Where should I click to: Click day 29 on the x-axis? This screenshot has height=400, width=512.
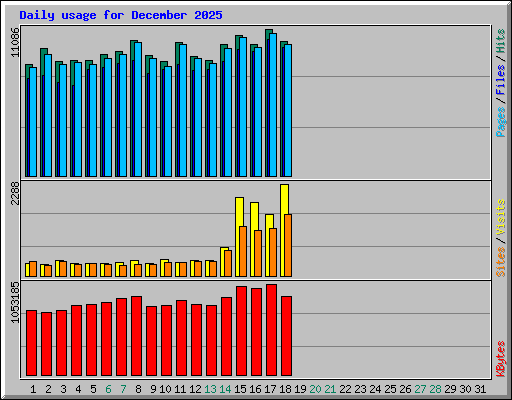pyautogui.click(x=451, y=389)
